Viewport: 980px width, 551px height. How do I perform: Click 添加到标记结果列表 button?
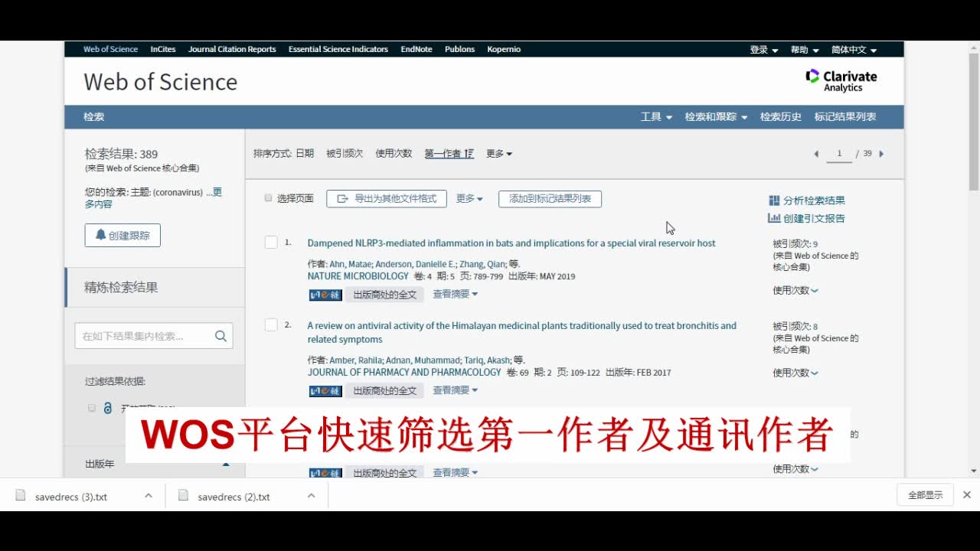click(550, 199)
